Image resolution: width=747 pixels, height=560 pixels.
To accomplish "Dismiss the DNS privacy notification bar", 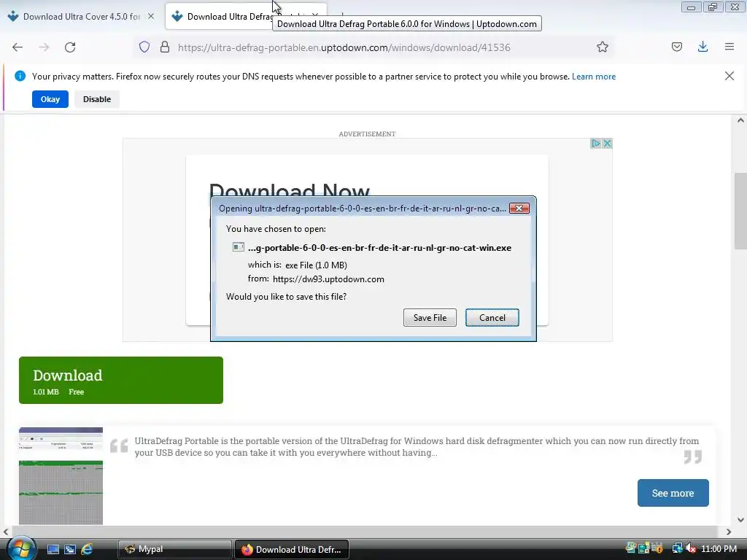I will click(x=729, y=76).
